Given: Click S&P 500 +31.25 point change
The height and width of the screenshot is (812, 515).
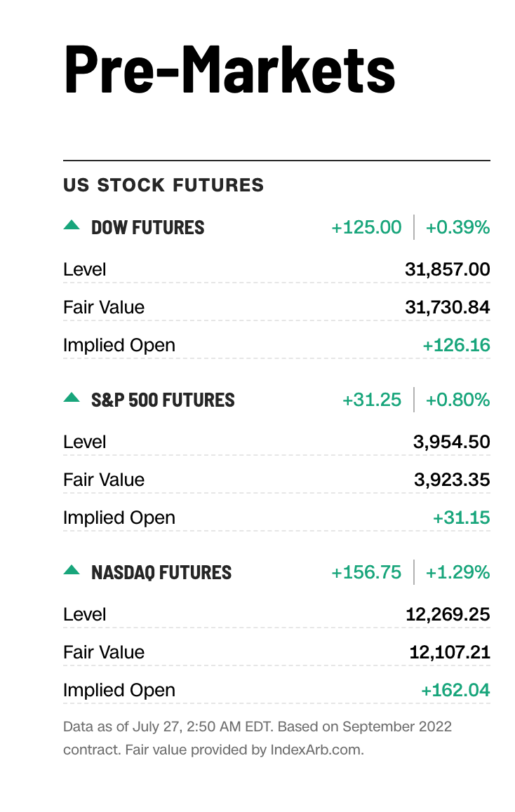Looking at the screenshot, I should tap(372, 400).
